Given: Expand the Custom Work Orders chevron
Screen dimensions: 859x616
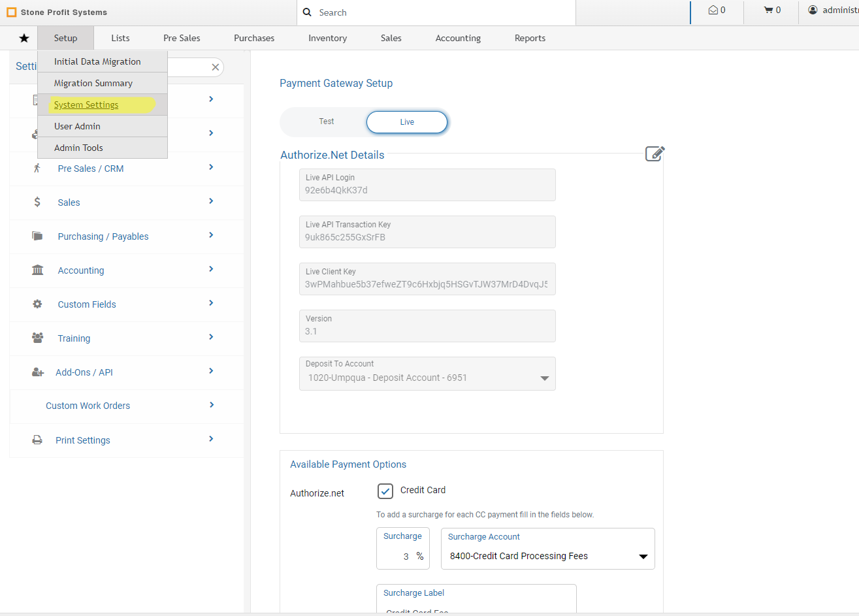Looking at the screenshot, I should [x=211, y=405].
